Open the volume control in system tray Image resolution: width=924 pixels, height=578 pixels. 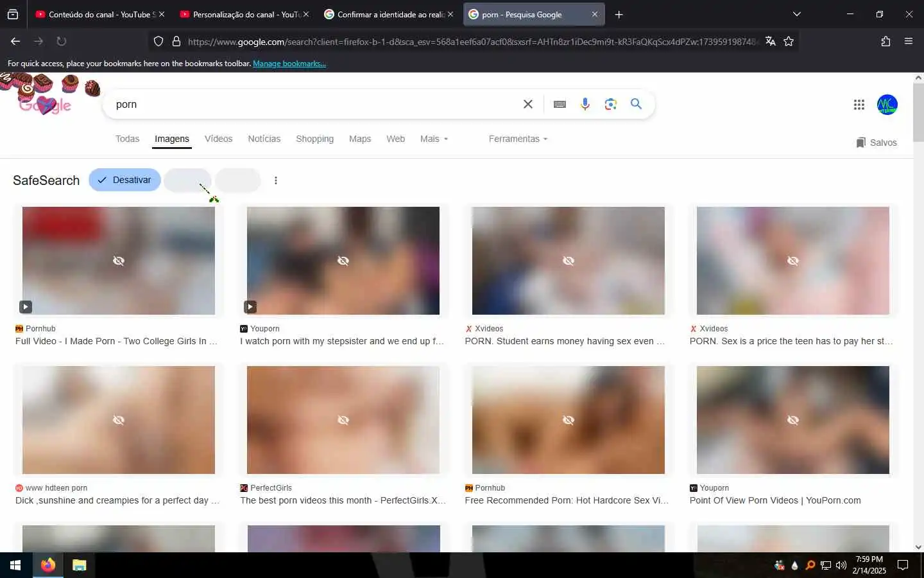pyautogui.click(x=841, y=565)
